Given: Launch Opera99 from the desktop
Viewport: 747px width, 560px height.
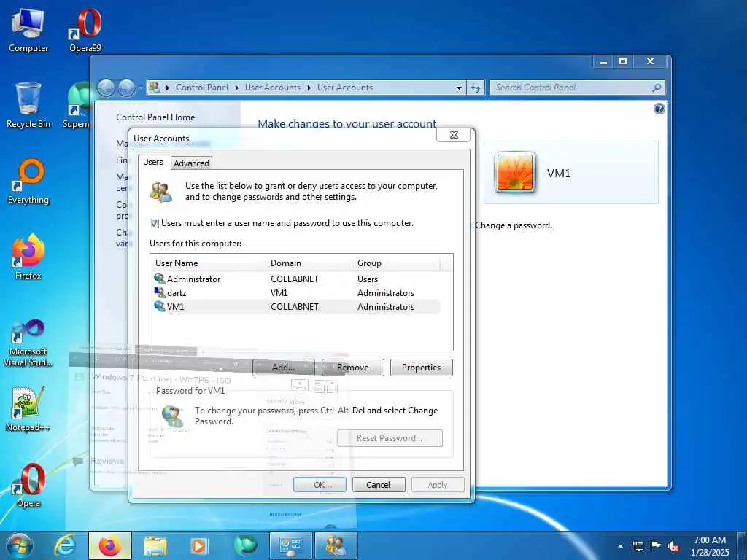Looking at the screenshot, I should coord(85,29).
